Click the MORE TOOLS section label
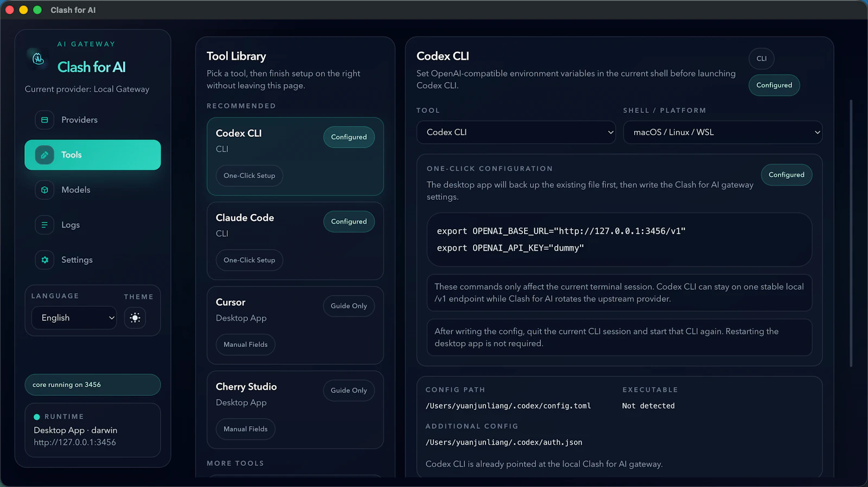 (235, 463)
